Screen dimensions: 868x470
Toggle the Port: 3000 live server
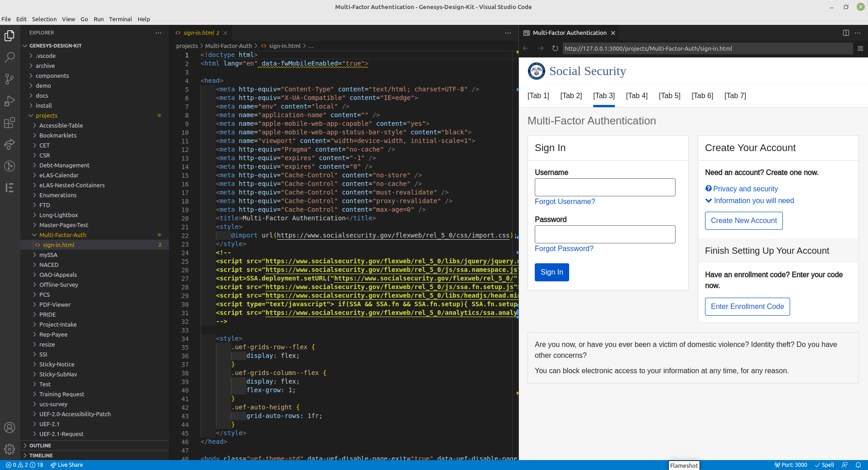(x=791, y=465)
